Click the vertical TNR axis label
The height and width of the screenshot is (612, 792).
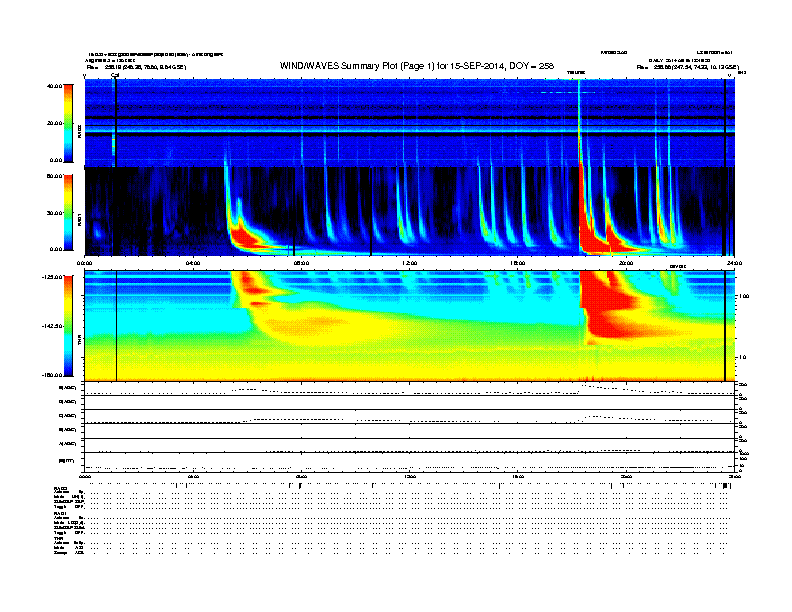[x=79, y=342]
